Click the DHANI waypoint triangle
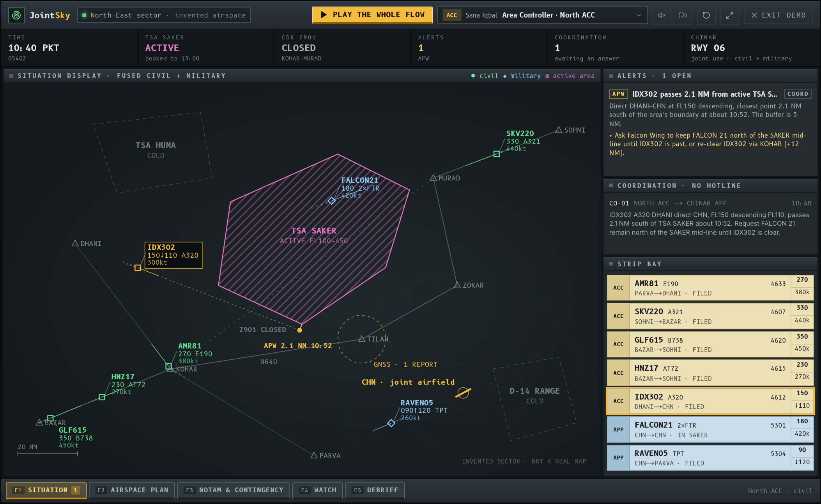The width and height of the screenshot is (821, 504). (x=75, y=243)
